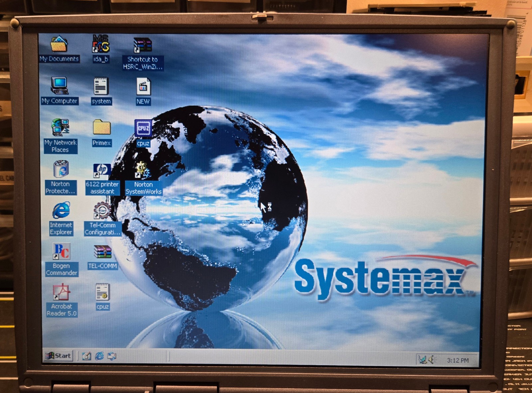
Task: Select the 'Primex' folder label
Action: [x=102, y=143]
